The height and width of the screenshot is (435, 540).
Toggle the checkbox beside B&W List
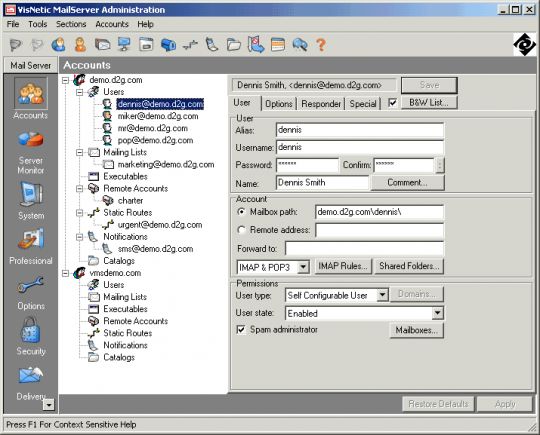pos(392,103)
